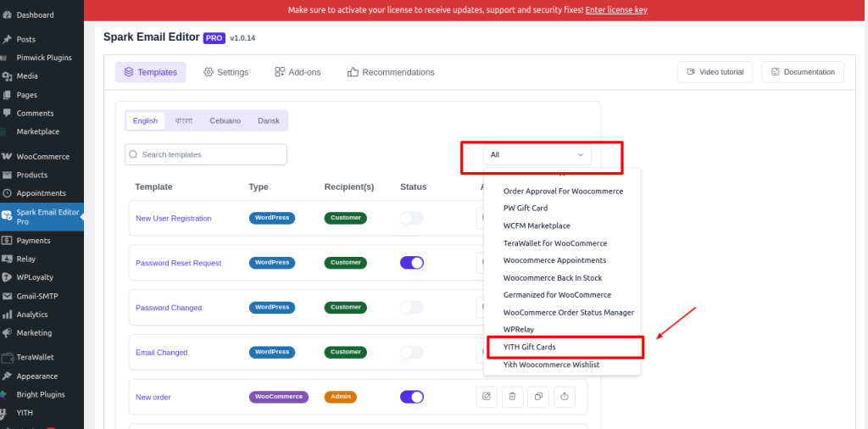Image resolution: width=868 pixels, height=429 pixels.
Task: Open the New order template link
Action: pyautogui.click(x=153, y=397)
